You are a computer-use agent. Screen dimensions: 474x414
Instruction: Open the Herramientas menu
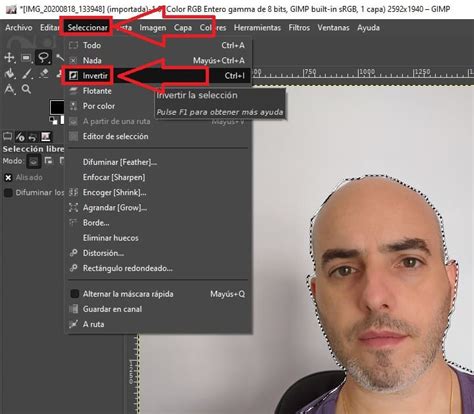pyautogui.click(x=257, y=28)
